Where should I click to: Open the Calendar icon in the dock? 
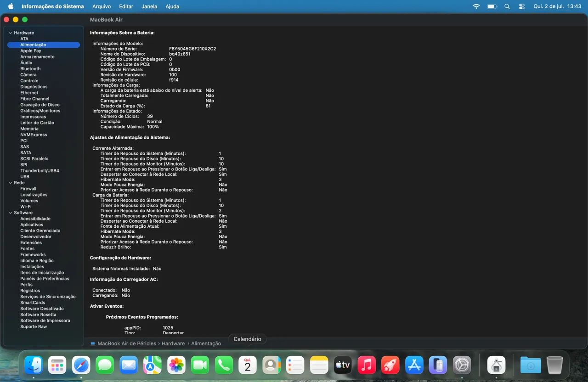248,365
